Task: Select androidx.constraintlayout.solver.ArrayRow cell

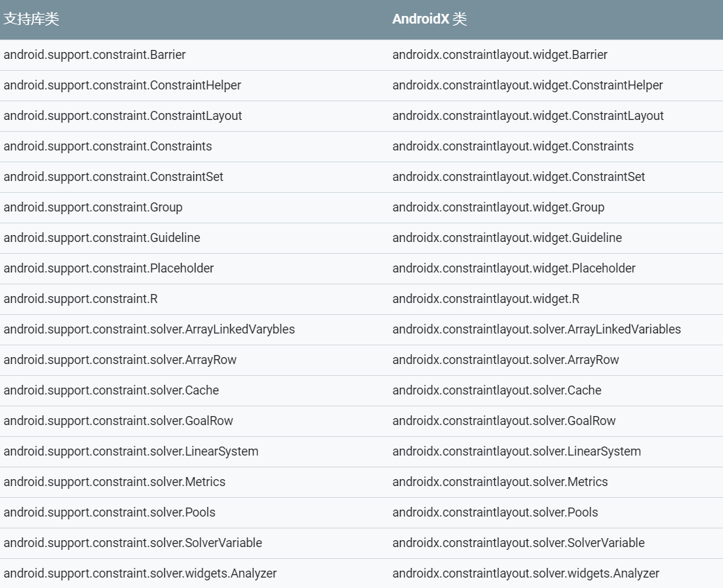Action: tap(506, 360)
